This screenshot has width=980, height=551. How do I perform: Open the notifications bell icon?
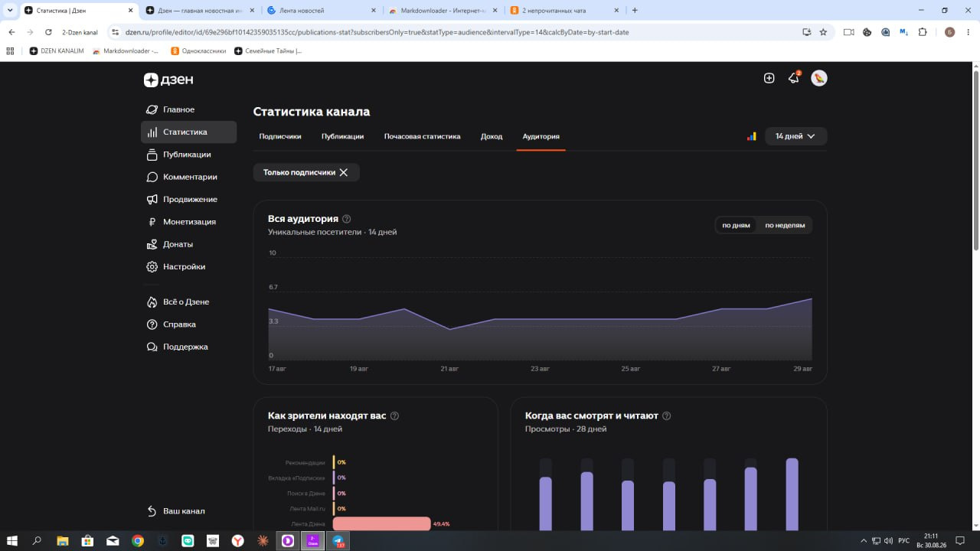coord(794,78)
